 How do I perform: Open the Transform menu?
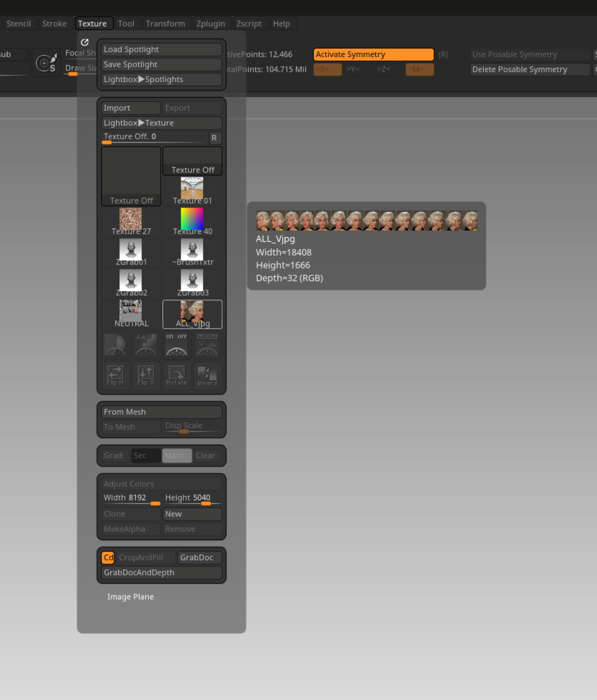point(166,23)
